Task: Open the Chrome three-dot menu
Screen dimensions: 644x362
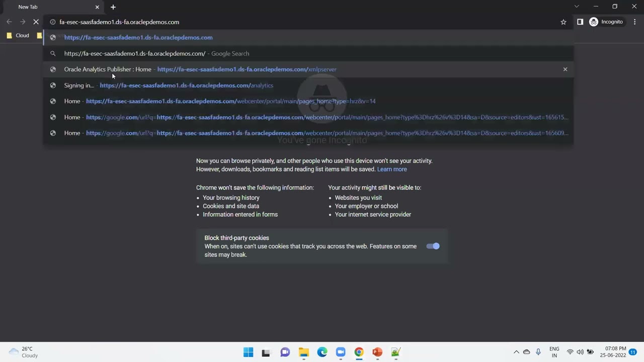Action: (x=635, y=22)
